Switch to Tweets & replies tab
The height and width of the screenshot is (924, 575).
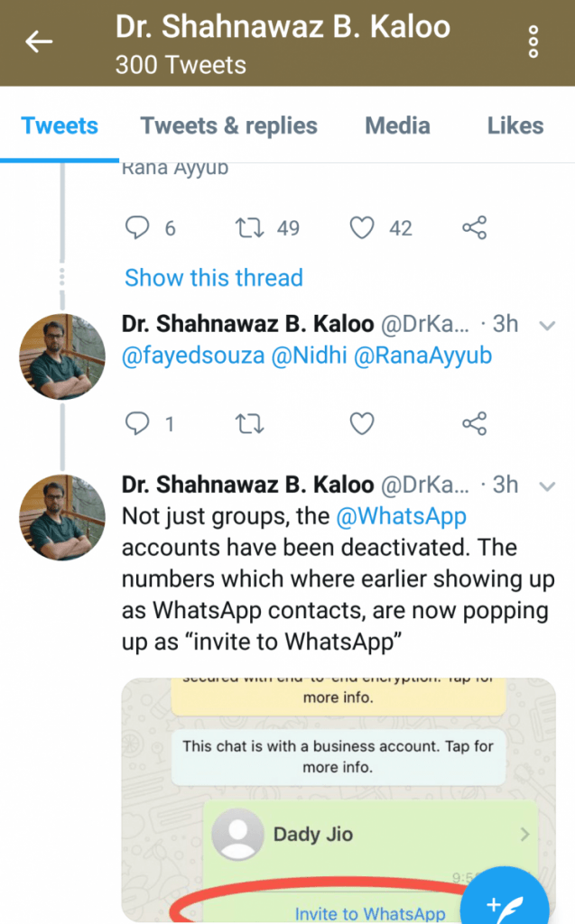228,125
